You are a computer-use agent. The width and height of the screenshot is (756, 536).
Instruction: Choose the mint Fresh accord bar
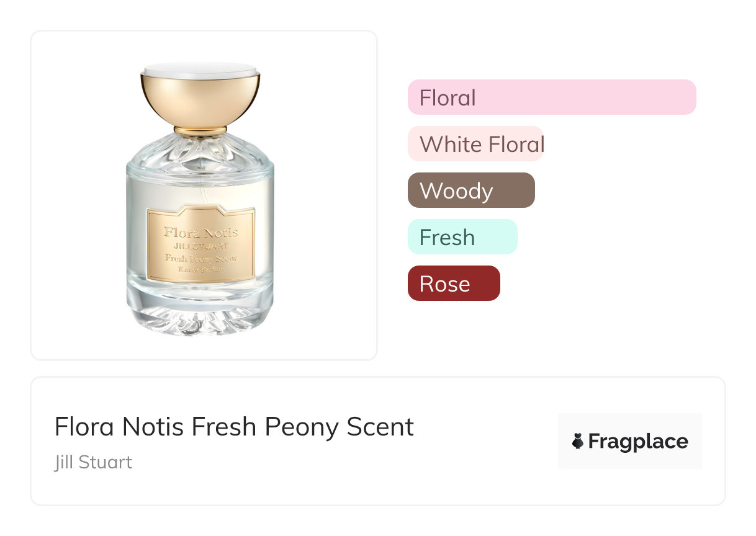tap(462, 237)
